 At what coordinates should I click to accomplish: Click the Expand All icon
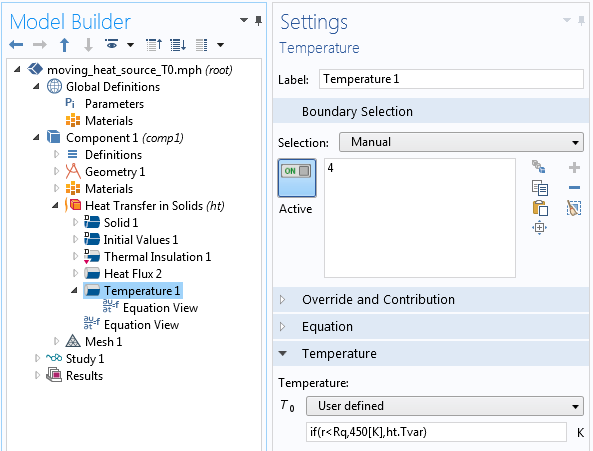(178, 45)
